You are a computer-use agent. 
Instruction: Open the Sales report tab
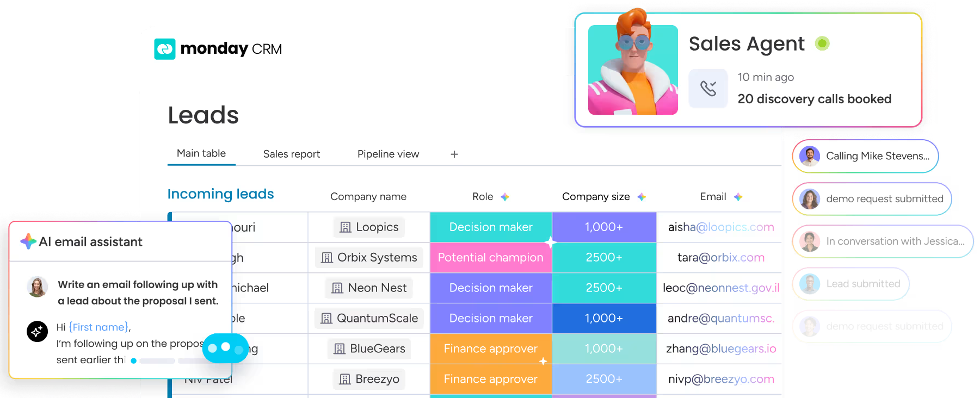point(292,154)
